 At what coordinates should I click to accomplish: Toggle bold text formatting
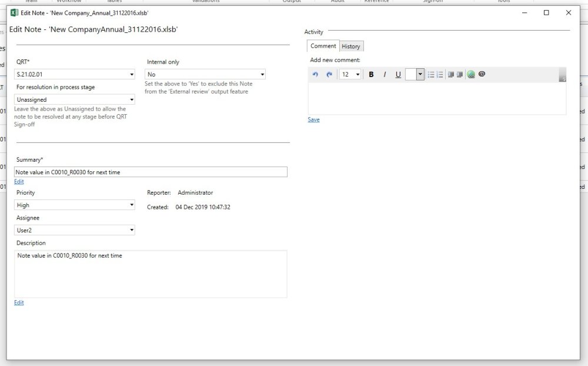point(370,74)
